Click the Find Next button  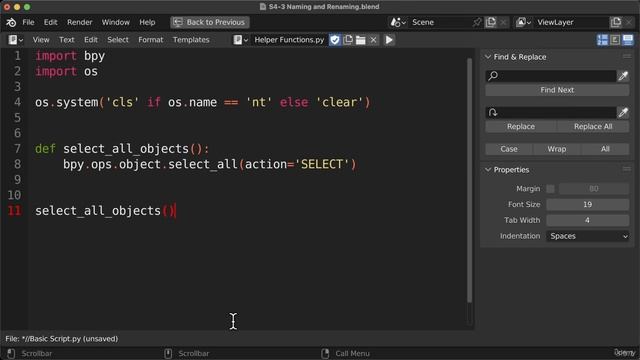coord(557,90)
